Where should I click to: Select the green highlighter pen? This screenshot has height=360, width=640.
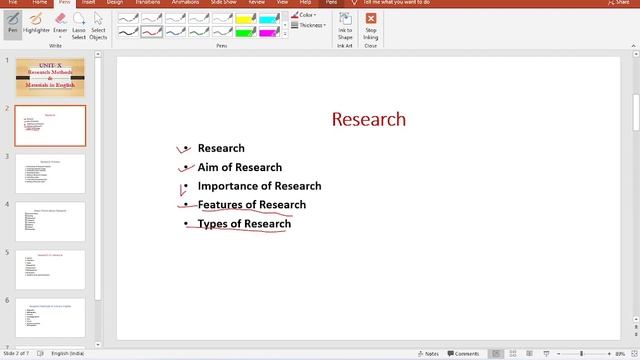tap(246, 32)
